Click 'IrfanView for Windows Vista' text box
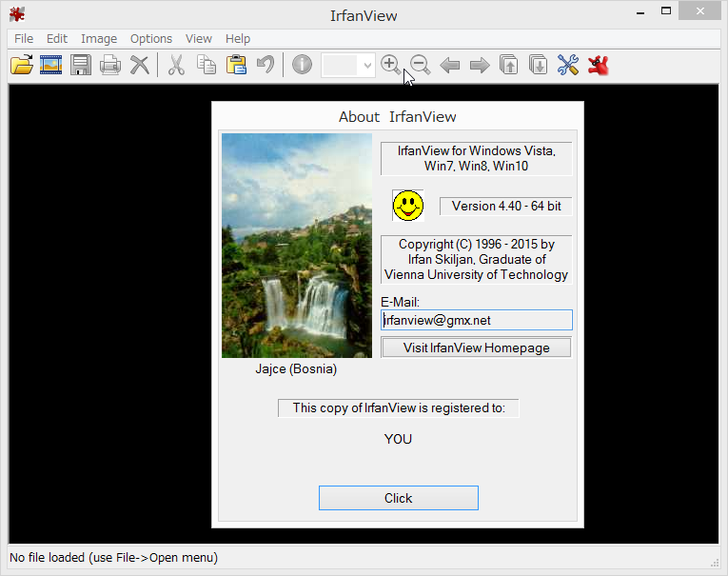 click(x=477, y=158)
